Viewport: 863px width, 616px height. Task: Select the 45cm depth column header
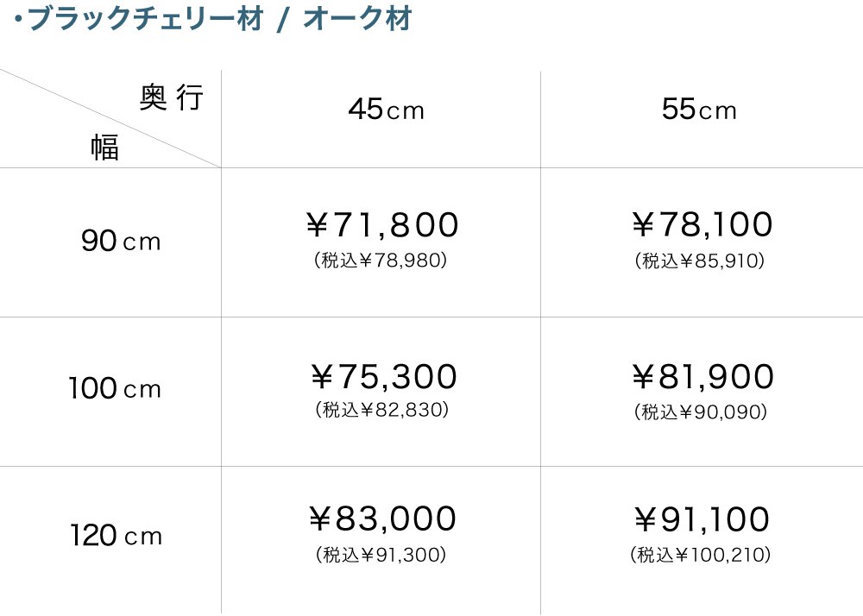386,110
